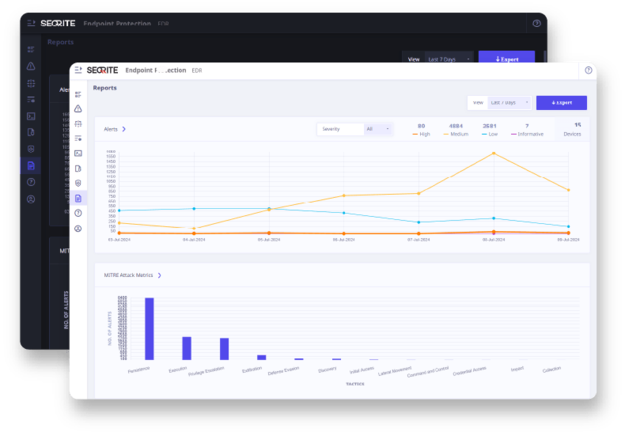
Task: Click the Export button in the dark window
Action: coord(506,58)
